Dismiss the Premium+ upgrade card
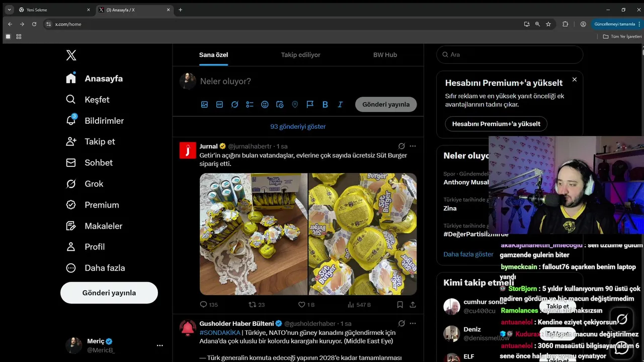Screen dimensions: 644x362 (575, 79)
